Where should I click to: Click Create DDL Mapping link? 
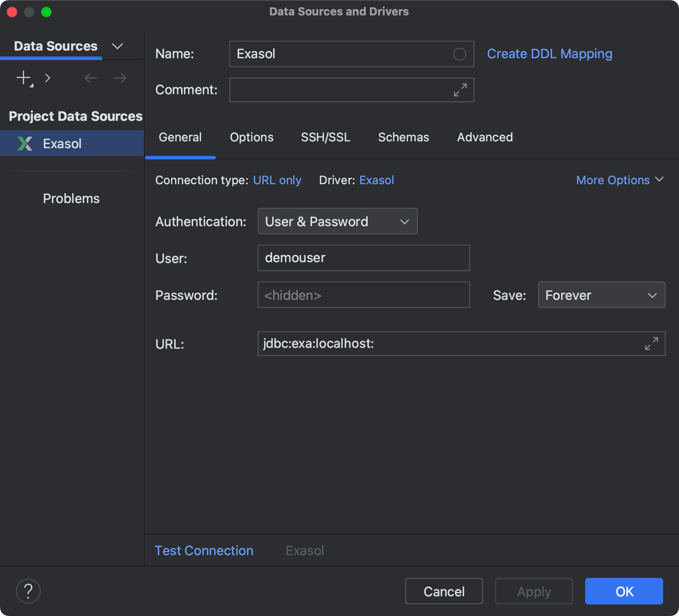550,54
